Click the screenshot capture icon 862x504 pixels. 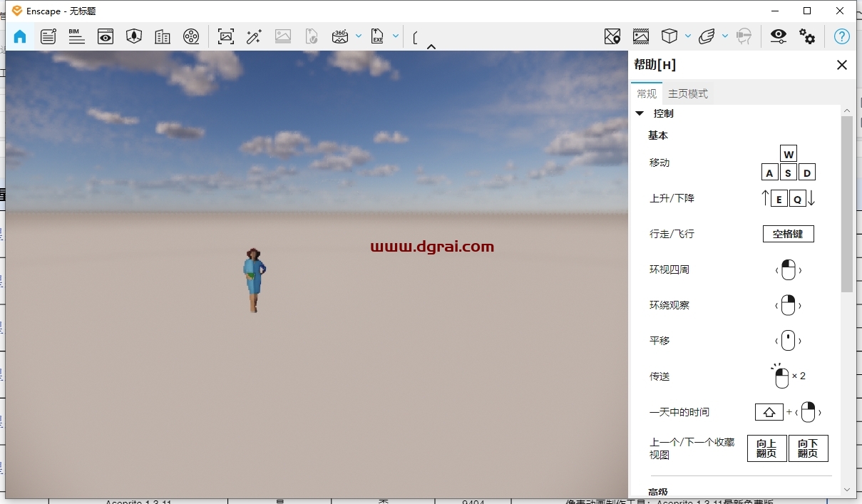coord(226,36)
